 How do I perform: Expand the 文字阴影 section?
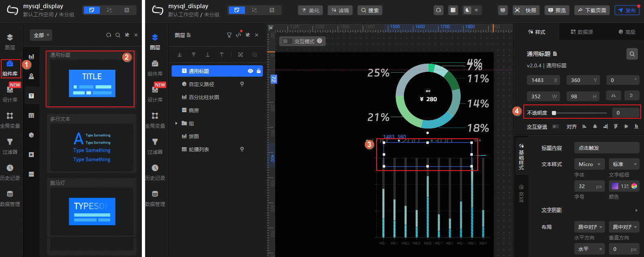click(x=636, y=210)
